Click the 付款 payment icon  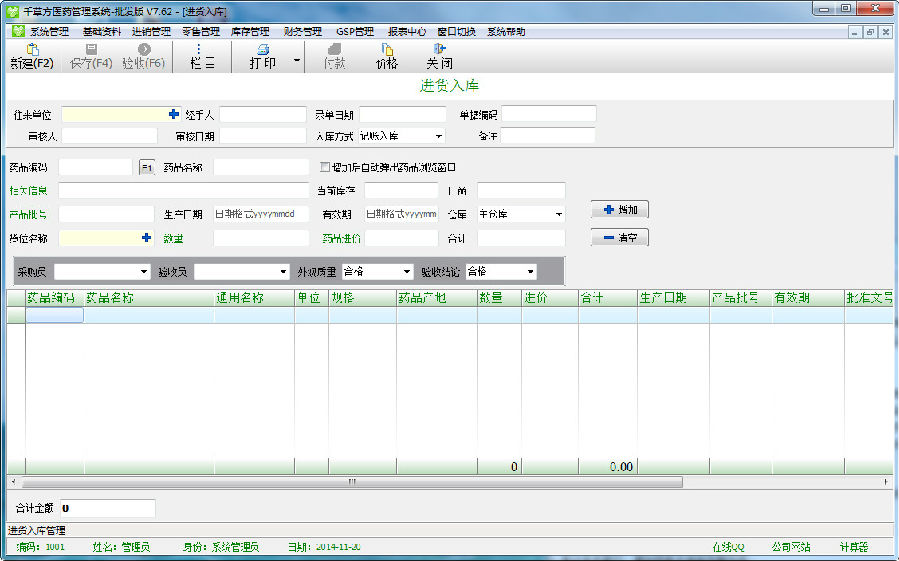coord(335,49)
